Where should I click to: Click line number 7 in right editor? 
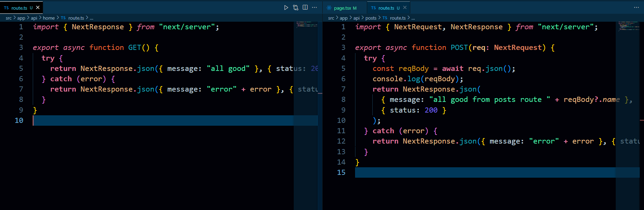(343, 89)
